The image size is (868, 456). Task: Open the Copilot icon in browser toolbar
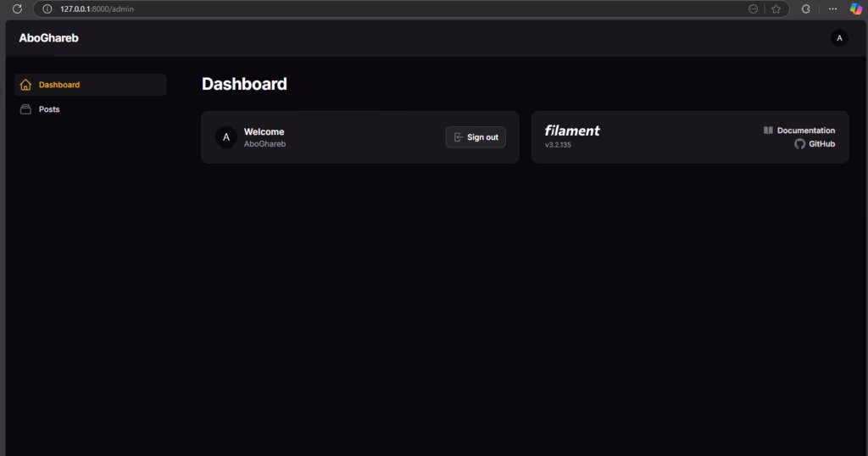[x=855, y=8]
